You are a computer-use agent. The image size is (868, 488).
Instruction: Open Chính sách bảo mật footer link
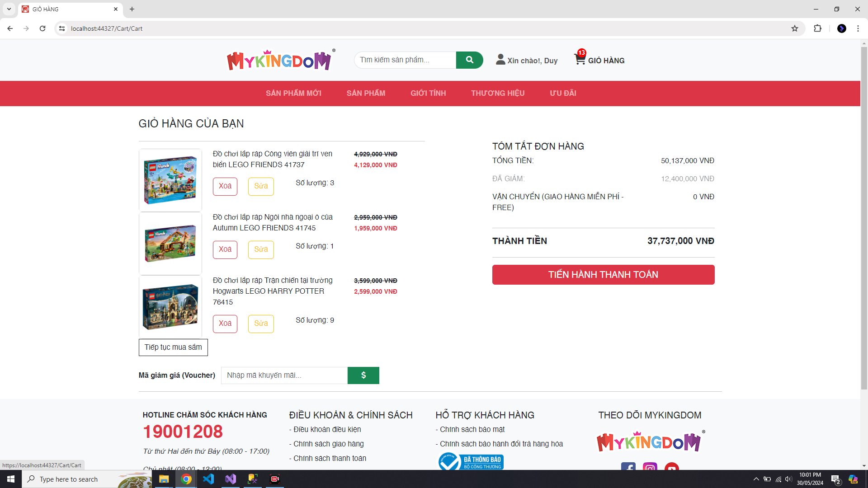pos(472,429)
